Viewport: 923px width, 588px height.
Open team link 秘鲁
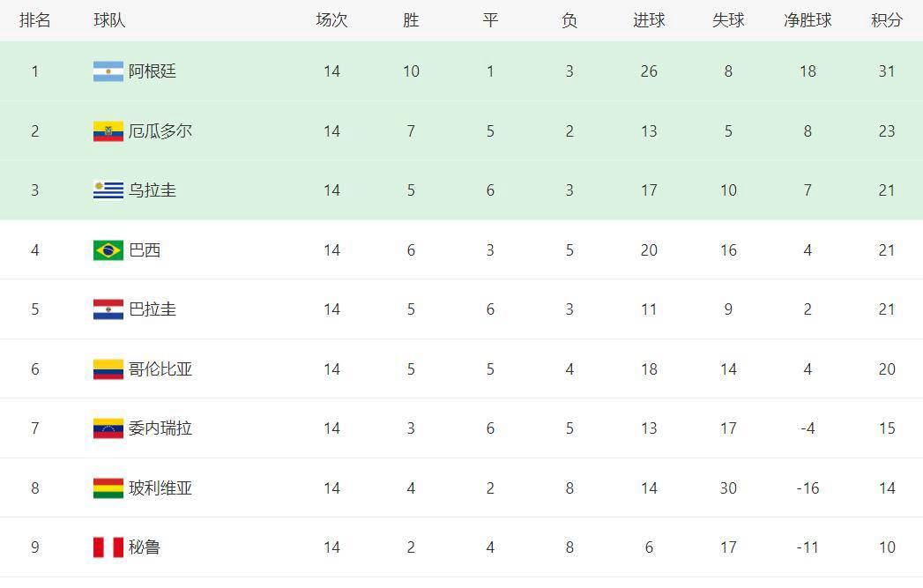click(x=145, y=547)
